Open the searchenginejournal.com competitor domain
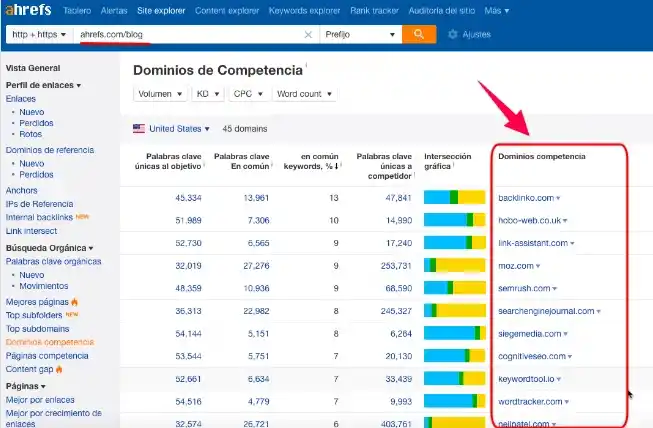653x428 pixels. pos(546,311)
